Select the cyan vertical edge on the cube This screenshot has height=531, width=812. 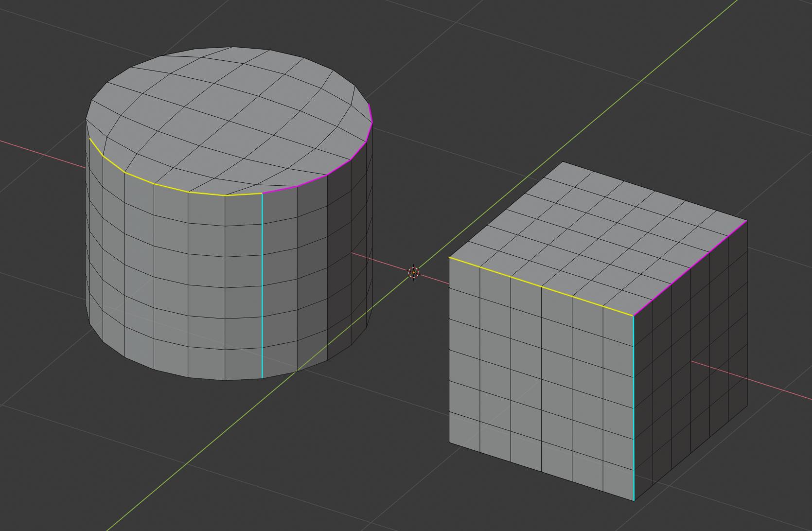[x=634, y=407]
